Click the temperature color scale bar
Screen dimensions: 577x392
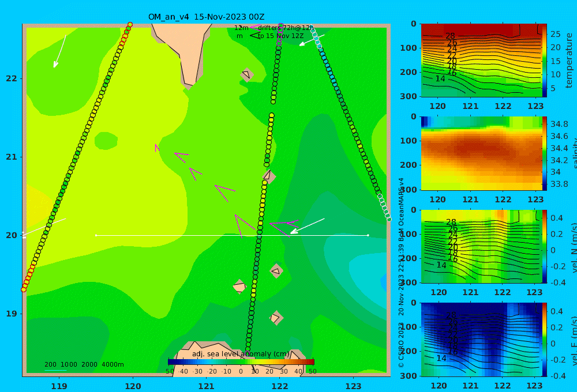pyautogui.click(x=545, y=61)
